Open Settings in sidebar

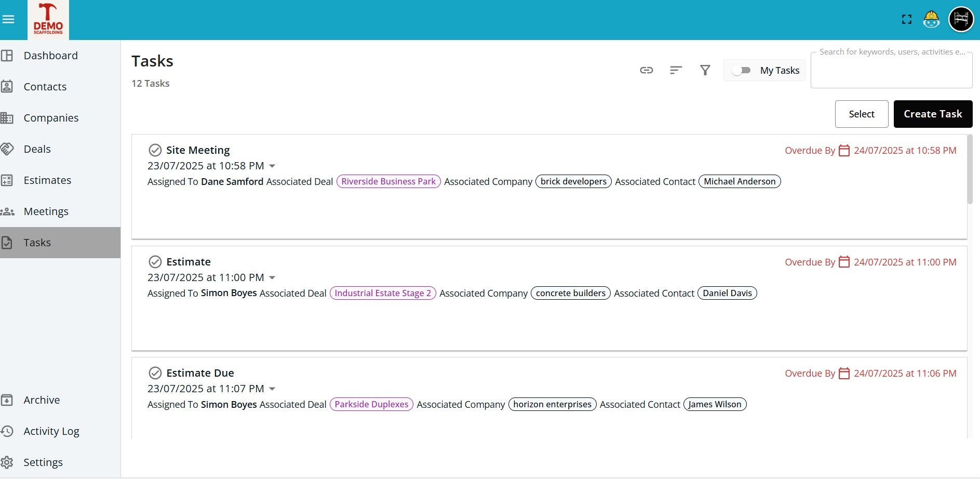pos(60,462)
